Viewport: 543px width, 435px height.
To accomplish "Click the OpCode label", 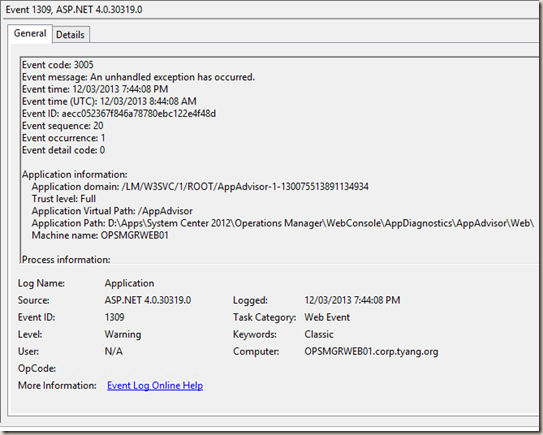I will tap(37, 368).
